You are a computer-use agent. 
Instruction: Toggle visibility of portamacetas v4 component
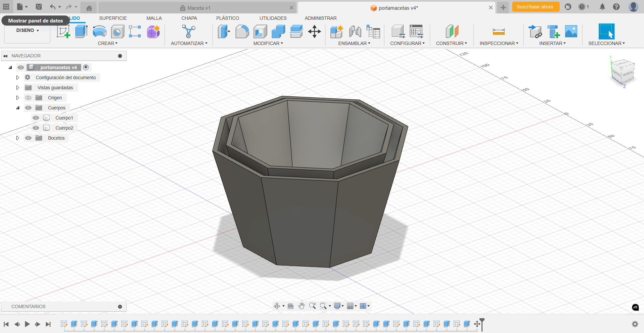21,67
